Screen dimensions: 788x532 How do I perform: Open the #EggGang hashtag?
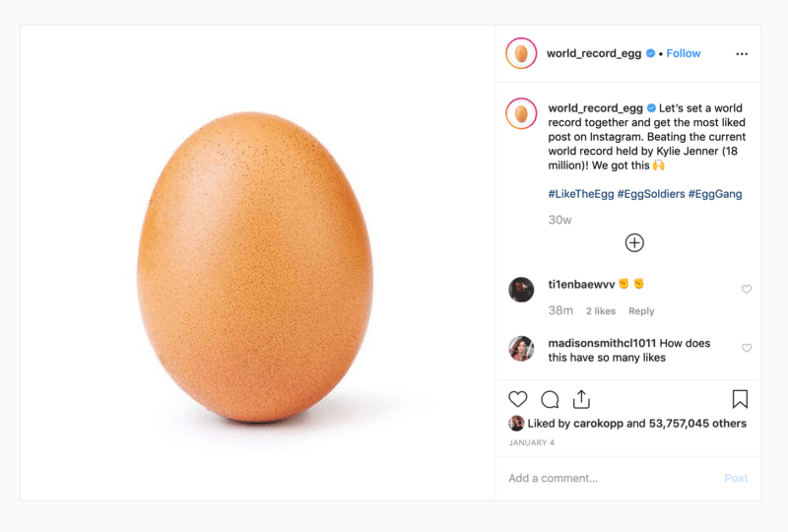(x=715, y=194)
